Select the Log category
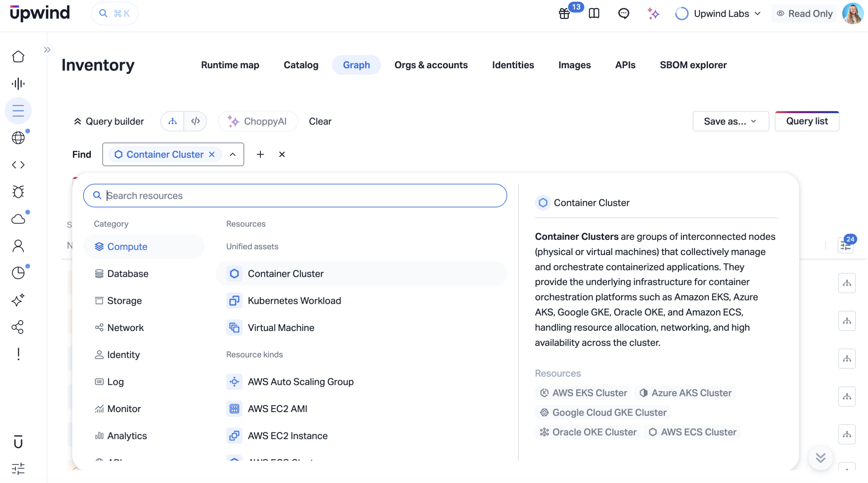Viewport: 868px width, 483px height. coord(144,382)
